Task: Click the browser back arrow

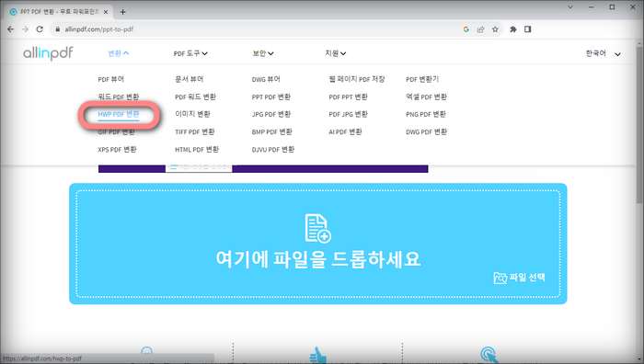Action: coord(11,29)
